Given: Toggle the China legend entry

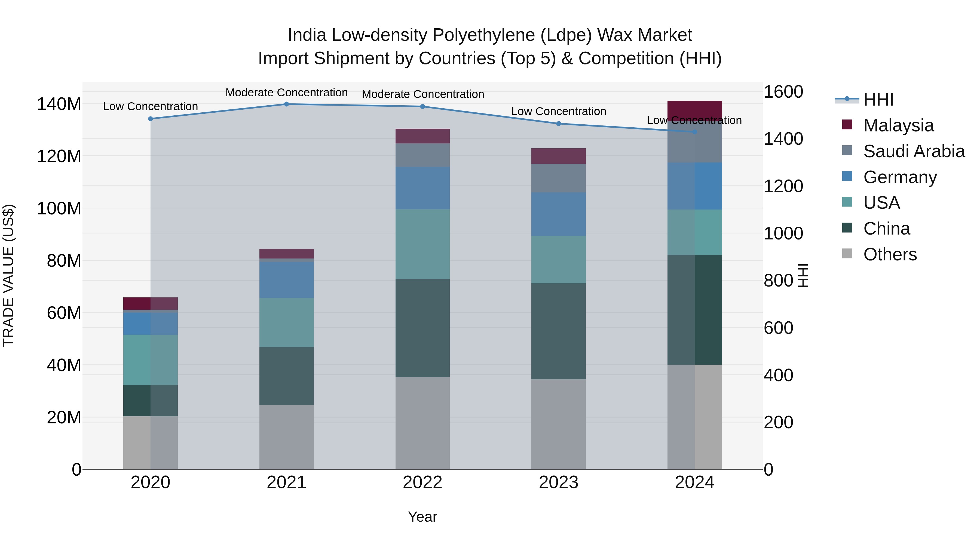Looking at the screenshot, I should pyautogui.click(x=876, y=229).
